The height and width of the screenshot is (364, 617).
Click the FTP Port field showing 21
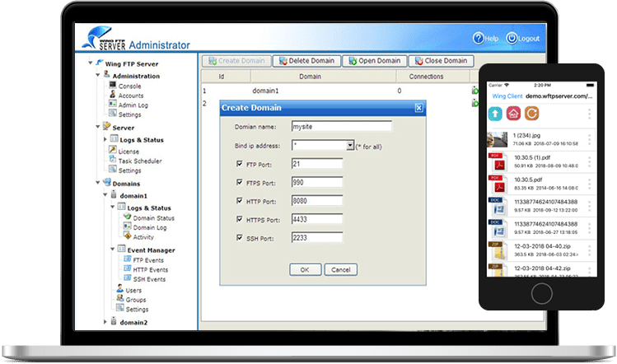coord(317,164)
